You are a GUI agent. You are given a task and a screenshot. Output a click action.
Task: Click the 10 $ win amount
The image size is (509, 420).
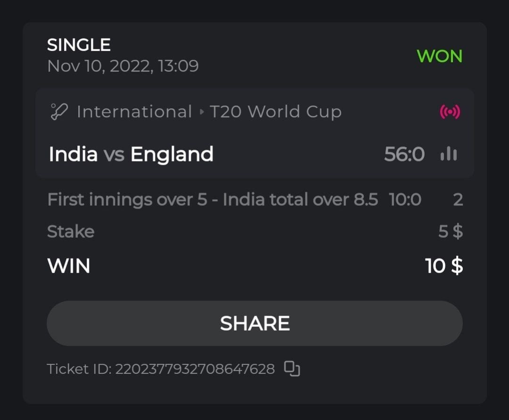pyautogui.click(x=443, y=266)
